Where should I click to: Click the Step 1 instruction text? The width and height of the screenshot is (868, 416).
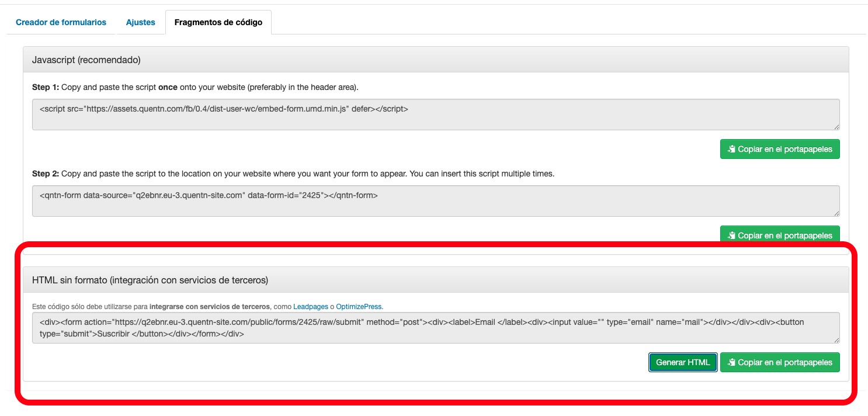(x=195, y=87)
